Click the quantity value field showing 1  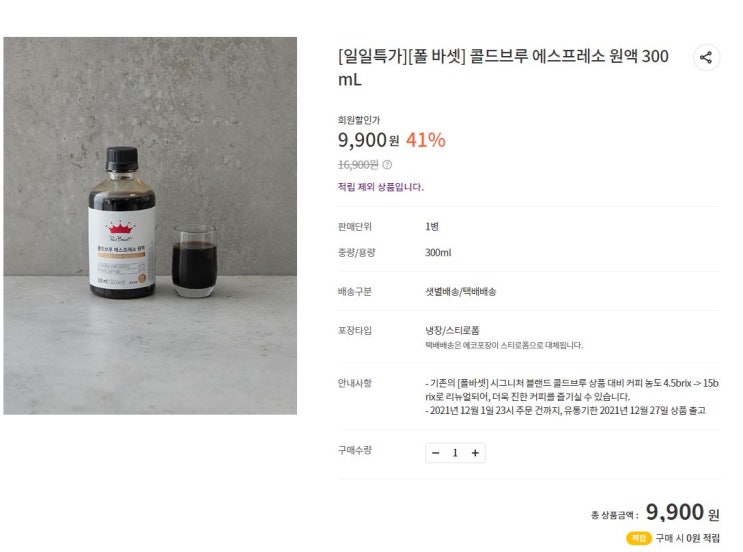point(455,453)
